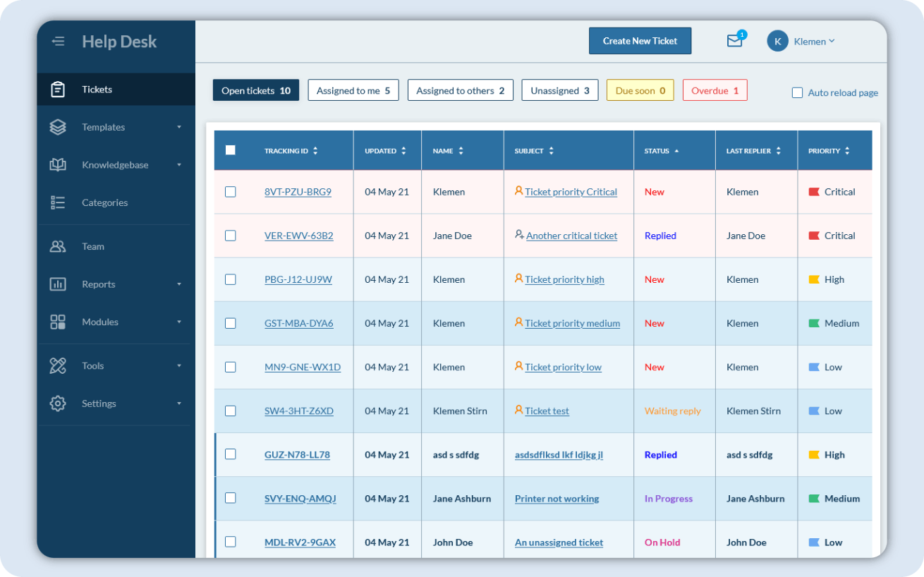Check the box for ticket VER-EWV-63B2
The height and width of the screenshot is (577, 924).
(x=230, y=236)
